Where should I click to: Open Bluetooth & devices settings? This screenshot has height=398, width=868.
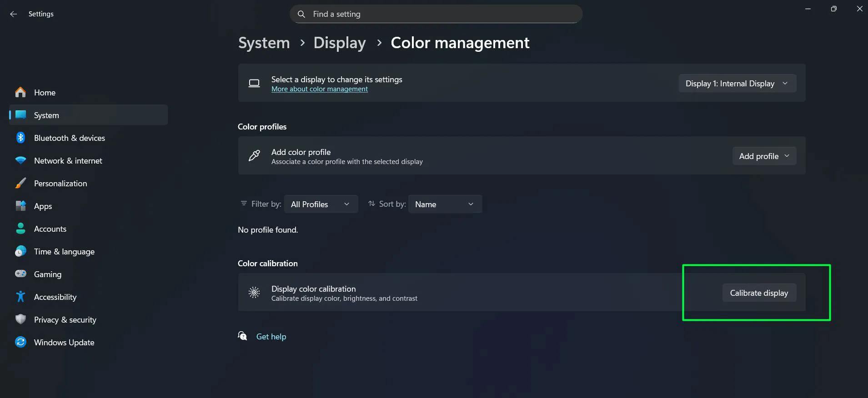(x=88, y=138)
